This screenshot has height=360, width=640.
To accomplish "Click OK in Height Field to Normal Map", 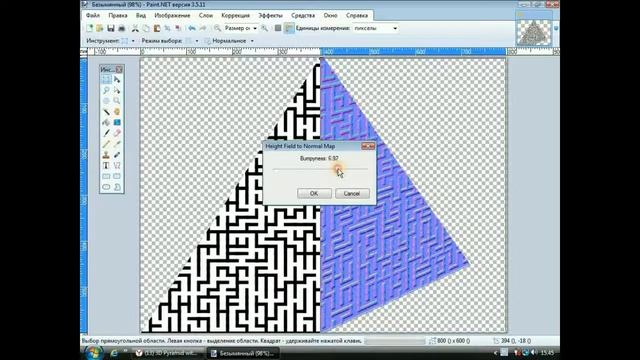I will coord(314,193).
